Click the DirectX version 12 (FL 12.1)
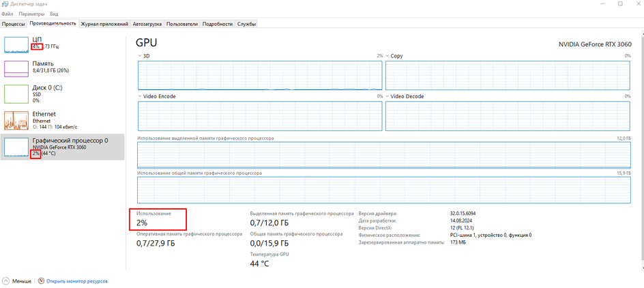This screenshot has width=644, height=288. (x=462, y=228)
